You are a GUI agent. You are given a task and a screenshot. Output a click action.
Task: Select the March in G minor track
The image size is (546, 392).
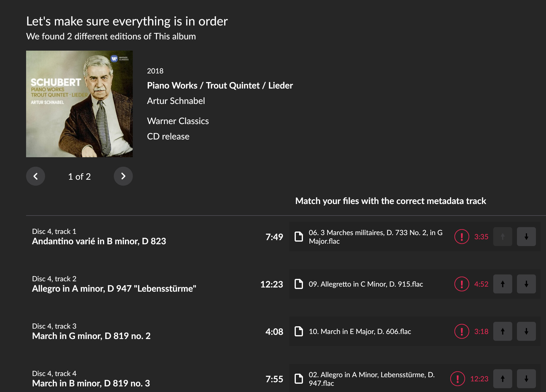click(x=91, y=336)
